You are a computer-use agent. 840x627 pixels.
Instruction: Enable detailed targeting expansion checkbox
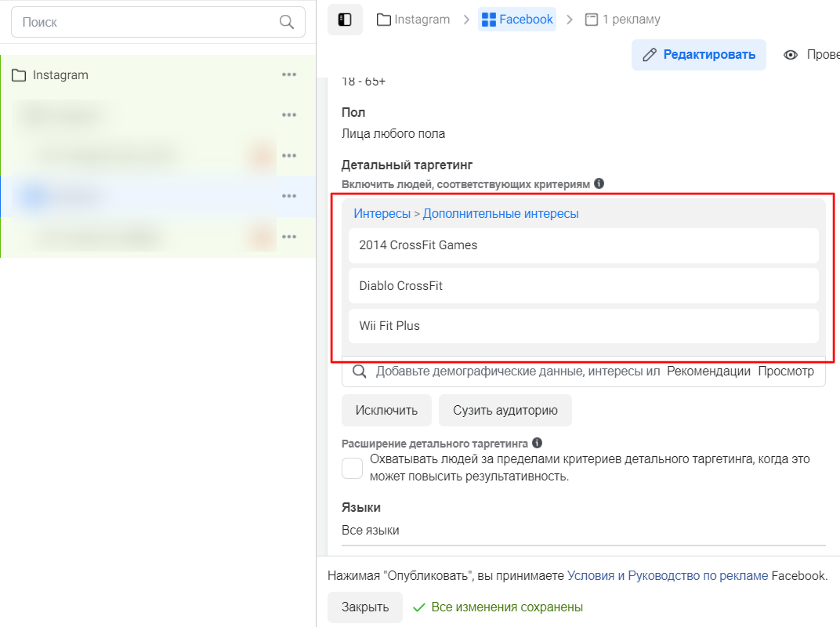pyautogui.click(x=353, y=468)
